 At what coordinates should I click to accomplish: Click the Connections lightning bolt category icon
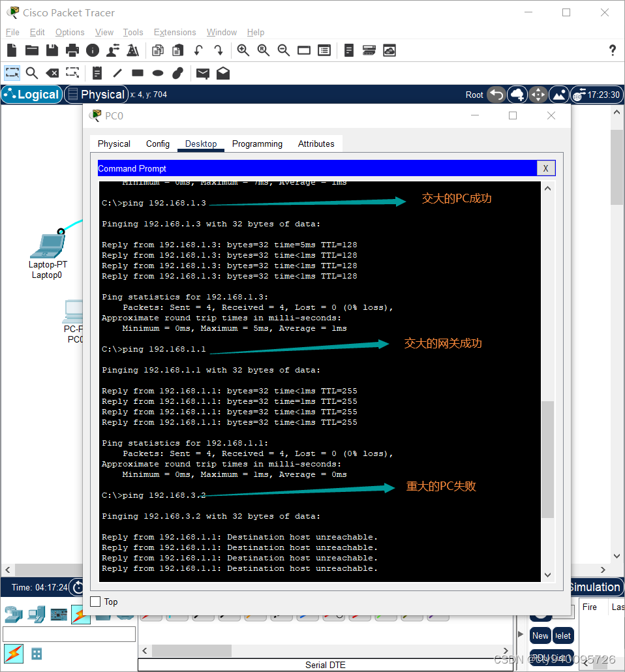point(81,615)
